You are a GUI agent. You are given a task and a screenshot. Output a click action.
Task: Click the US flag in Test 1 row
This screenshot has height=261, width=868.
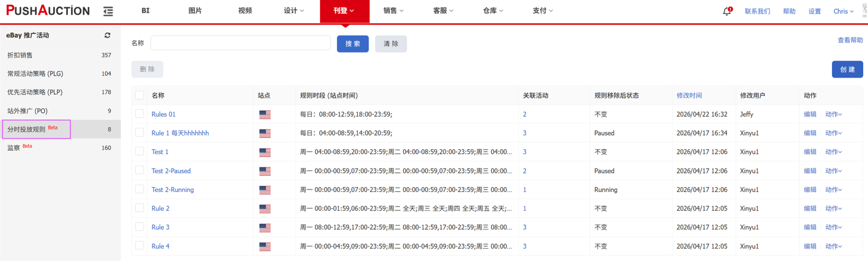[x=265, y=152]
